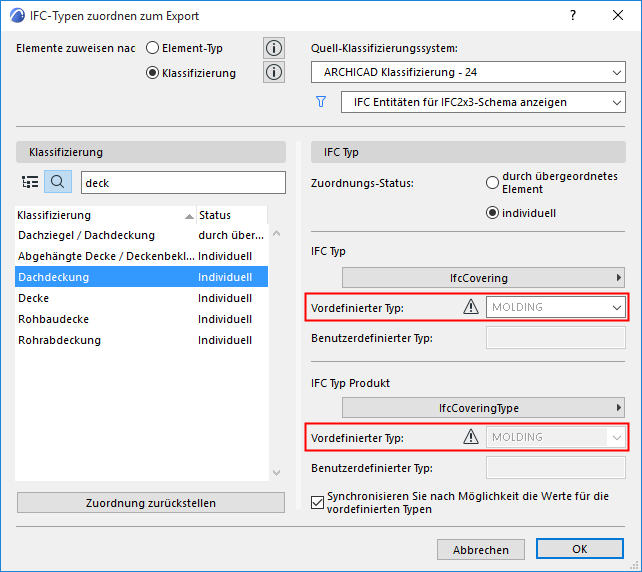Sort the list by the Status column header
The height and width of the screenshot is (572, 642).
coord(230,215)
